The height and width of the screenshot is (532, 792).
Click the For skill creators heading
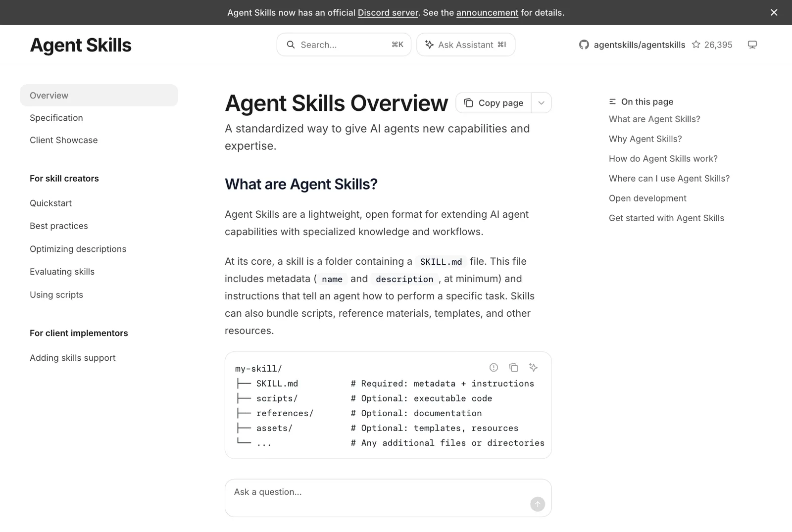tap(64, 178)
